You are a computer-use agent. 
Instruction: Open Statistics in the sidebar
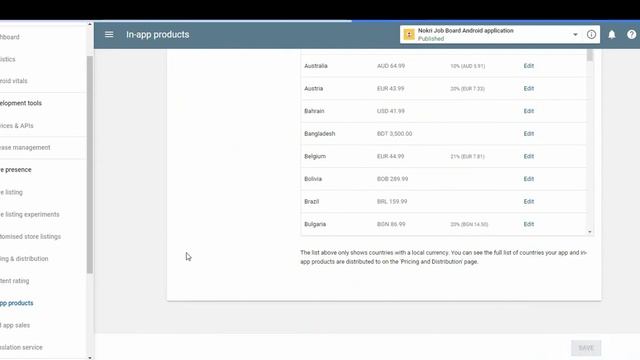(x=8, y=59)
